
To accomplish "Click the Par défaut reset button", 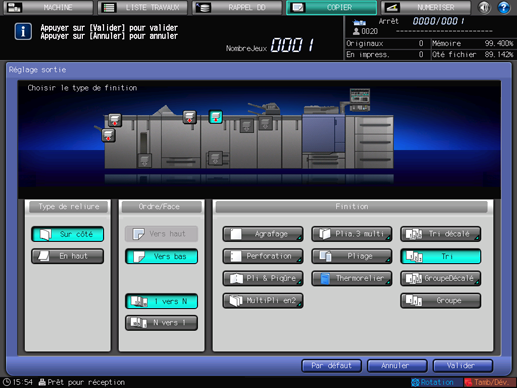I will (331, 366).
